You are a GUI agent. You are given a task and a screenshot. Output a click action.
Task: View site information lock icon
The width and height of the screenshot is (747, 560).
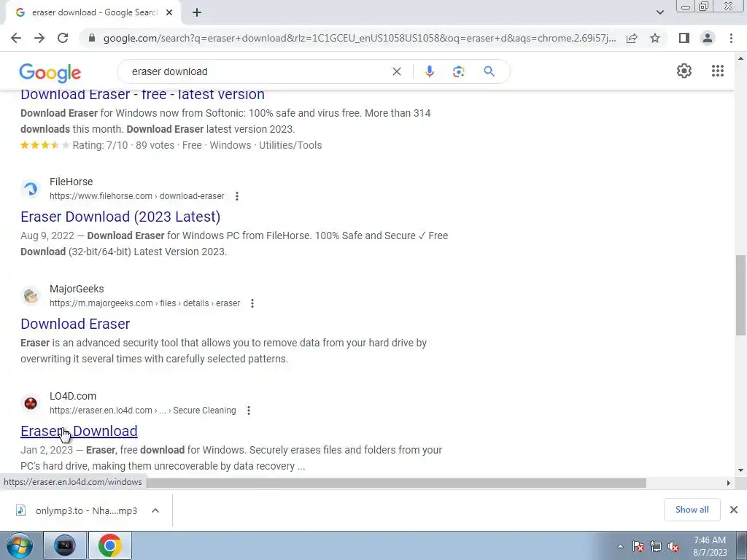[92, 38]
